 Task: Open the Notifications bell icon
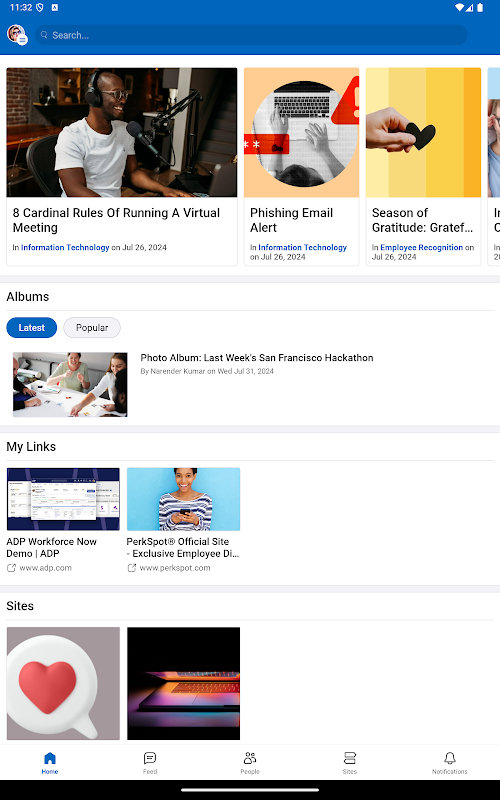pos(449,758)
